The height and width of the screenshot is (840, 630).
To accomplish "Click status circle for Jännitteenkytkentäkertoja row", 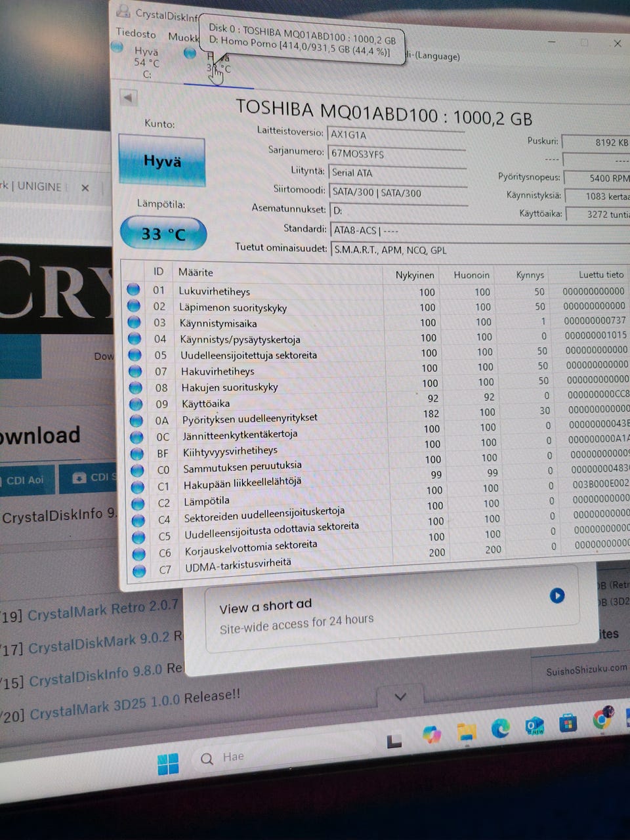I will pos(136,436).
